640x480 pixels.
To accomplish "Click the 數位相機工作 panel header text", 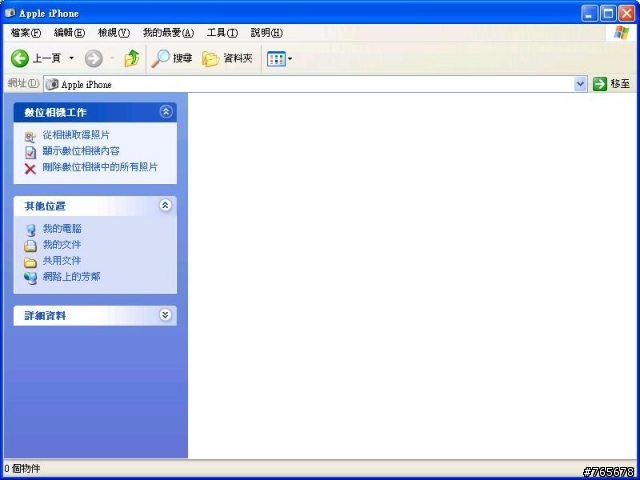I will [x=55, y=113].
